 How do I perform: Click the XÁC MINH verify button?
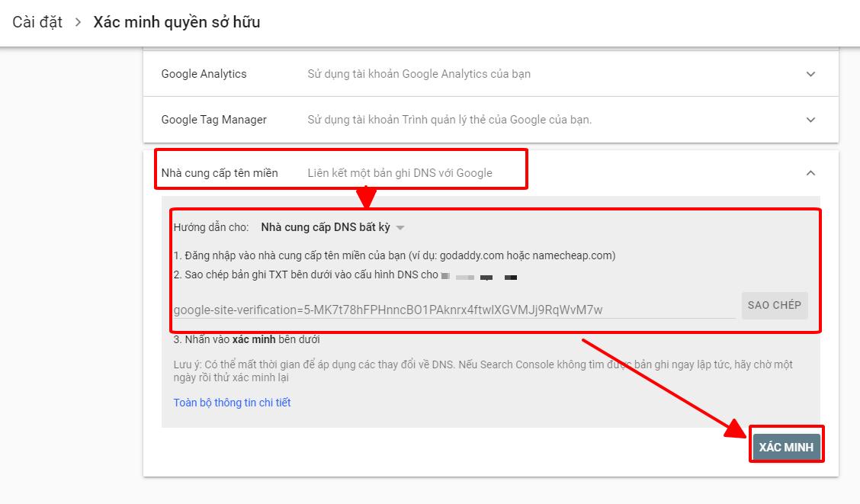point(787,447)
